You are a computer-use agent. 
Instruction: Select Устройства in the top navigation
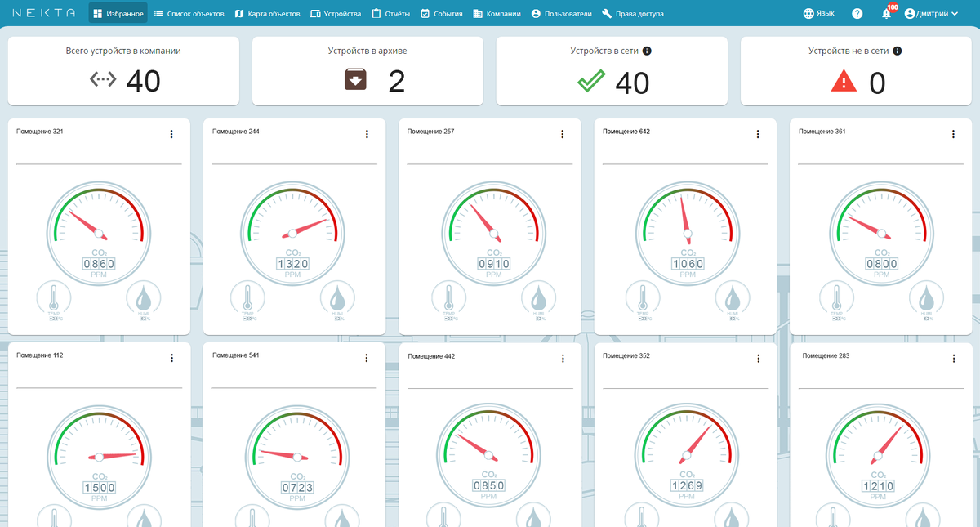click(x=336, y=13)
